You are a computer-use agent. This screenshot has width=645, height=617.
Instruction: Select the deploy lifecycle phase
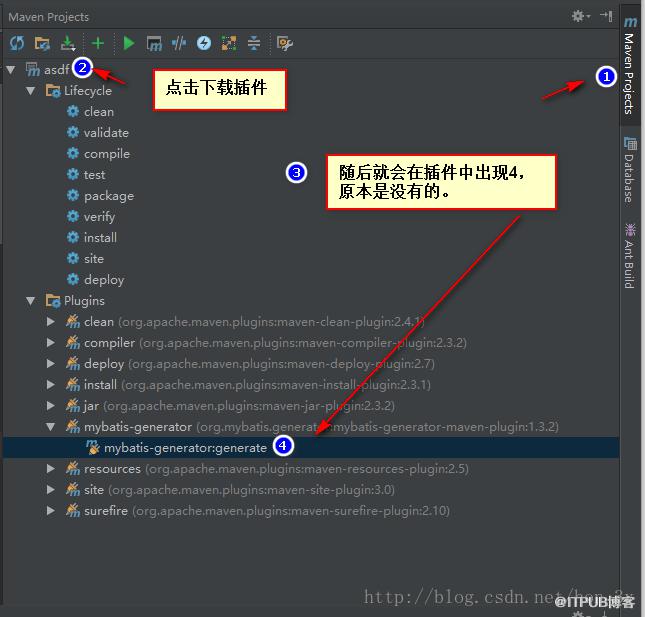point(104,280)
